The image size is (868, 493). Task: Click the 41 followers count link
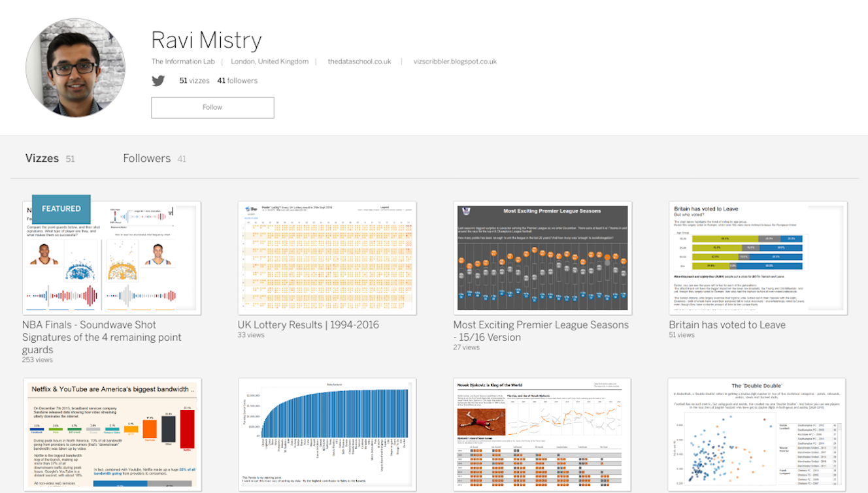coord(237,81)
